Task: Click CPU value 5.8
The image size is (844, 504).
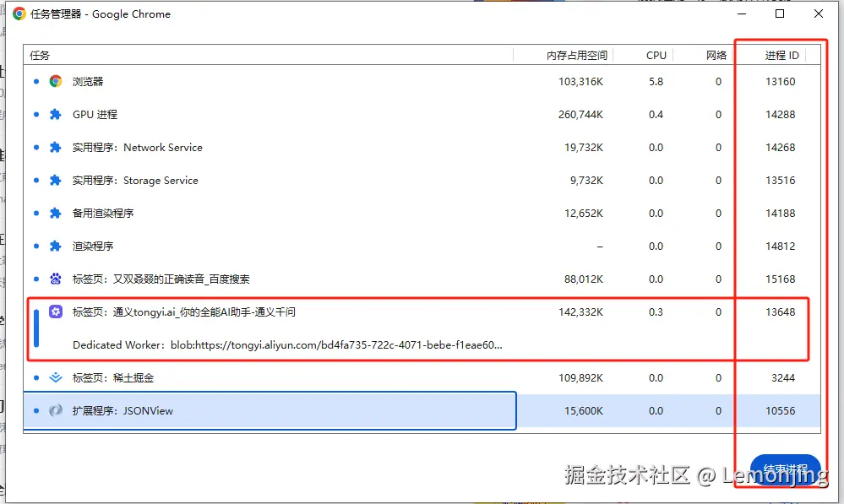Action: coord(656,81)
